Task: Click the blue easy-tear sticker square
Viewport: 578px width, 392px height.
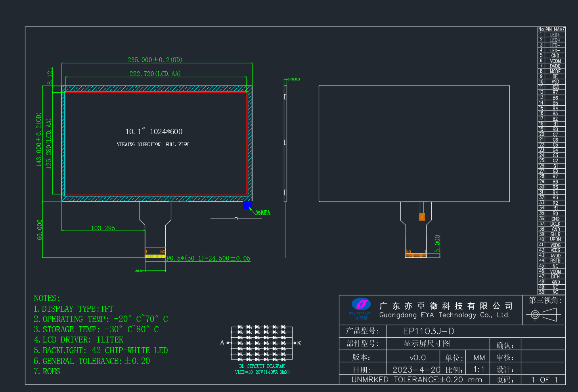Action: 247,205
